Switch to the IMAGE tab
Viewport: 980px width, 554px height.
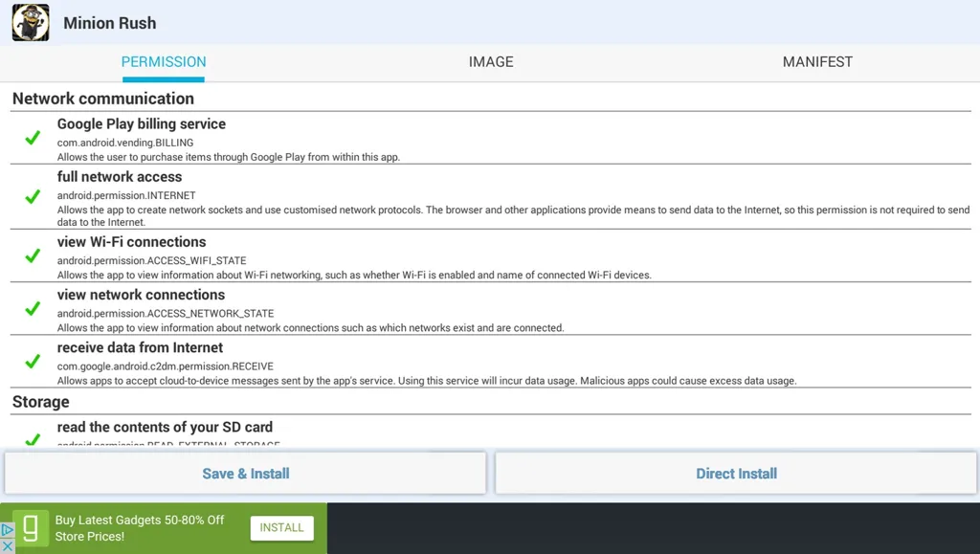pos(491,62)
